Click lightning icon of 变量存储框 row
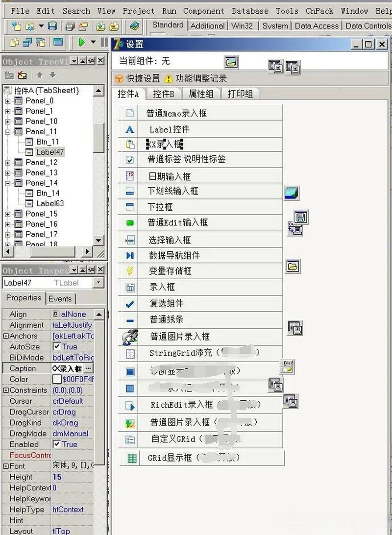 [x=130, y=271]
